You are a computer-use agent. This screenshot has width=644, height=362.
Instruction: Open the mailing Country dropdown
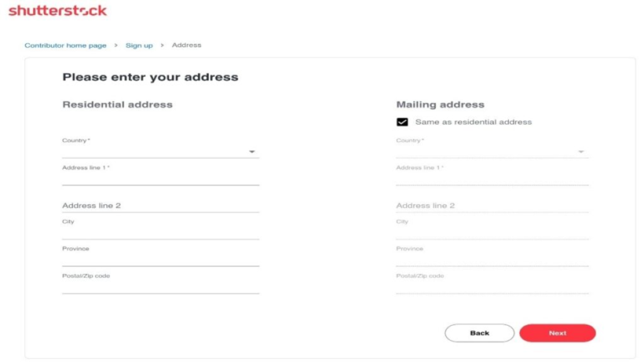pos(491,150)
